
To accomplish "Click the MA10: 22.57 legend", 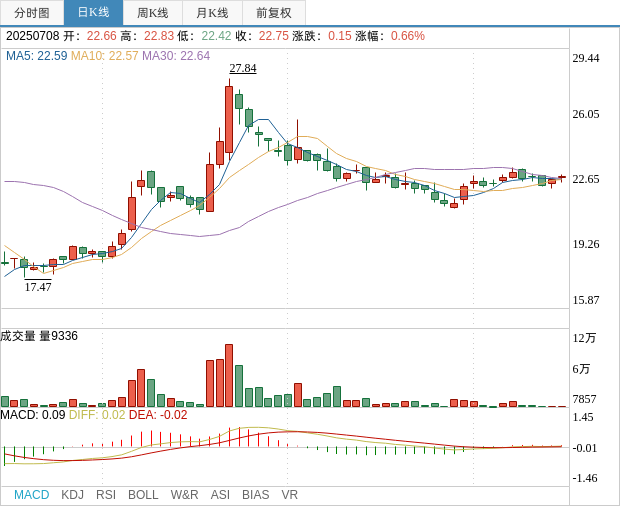I will click(104, 56).
